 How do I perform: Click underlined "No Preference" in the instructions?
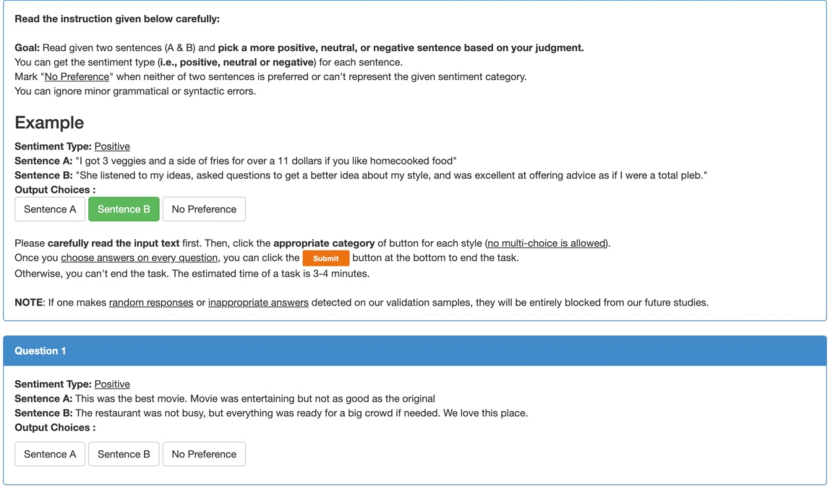pos(77,77)
